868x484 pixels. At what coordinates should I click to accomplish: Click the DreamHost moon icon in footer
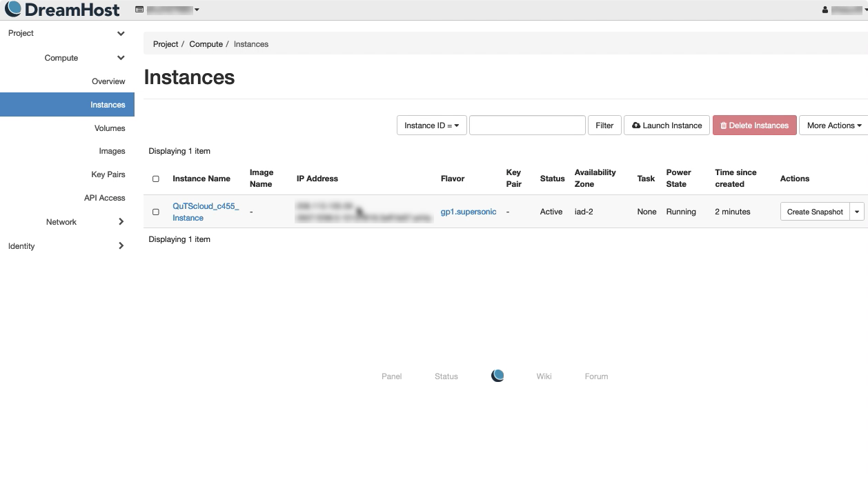tap(497, 376)
